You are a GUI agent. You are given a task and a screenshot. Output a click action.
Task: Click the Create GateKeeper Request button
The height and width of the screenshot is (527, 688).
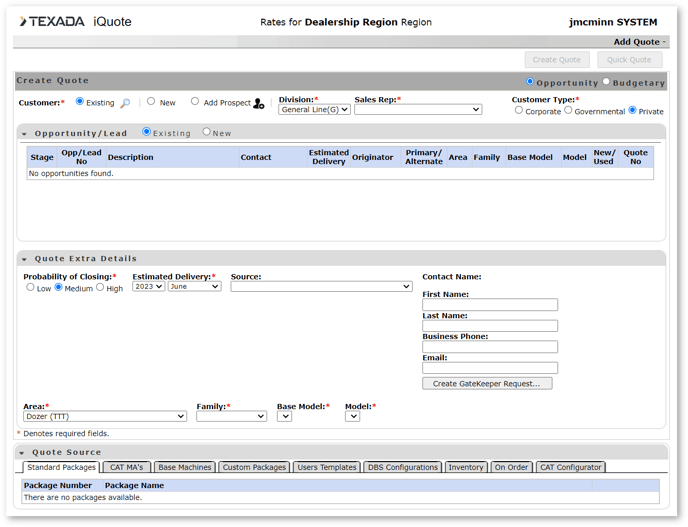click(486, 383)
